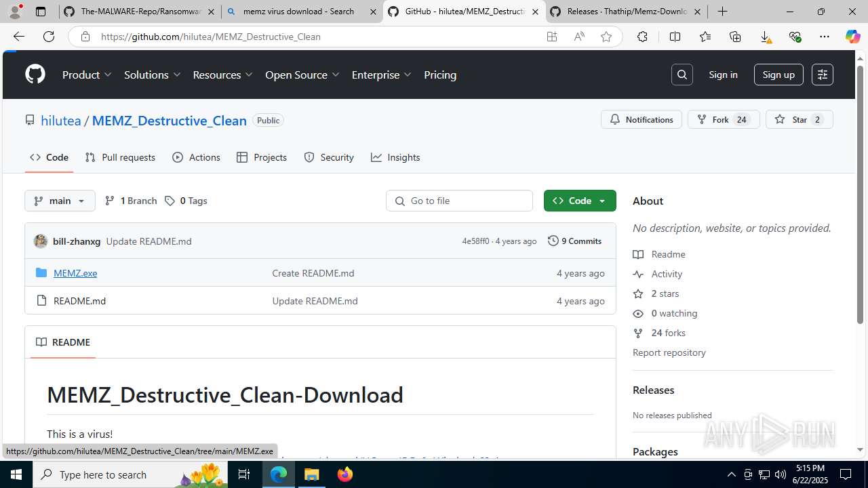Open the browser Downloads icon
Image resolution: width=868 pixels, height=488 pixels.
(x=766, y=37)
